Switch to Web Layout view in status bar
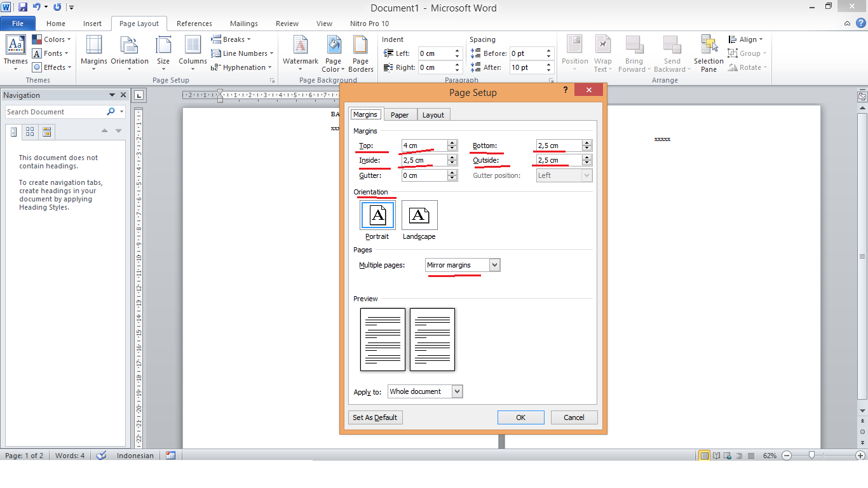The width and height of the screenshot is (868, 488). coord(726,455)
